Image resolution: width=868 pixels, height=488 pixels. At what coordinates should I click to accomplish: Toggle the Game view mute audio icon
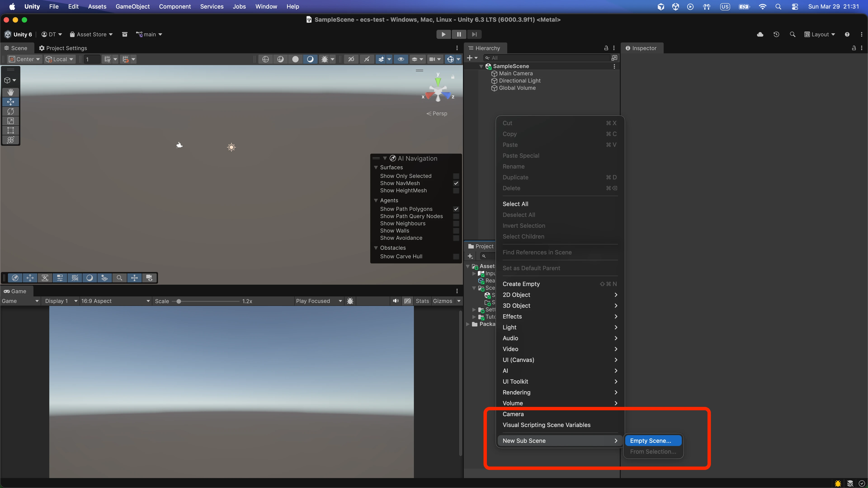396,301
